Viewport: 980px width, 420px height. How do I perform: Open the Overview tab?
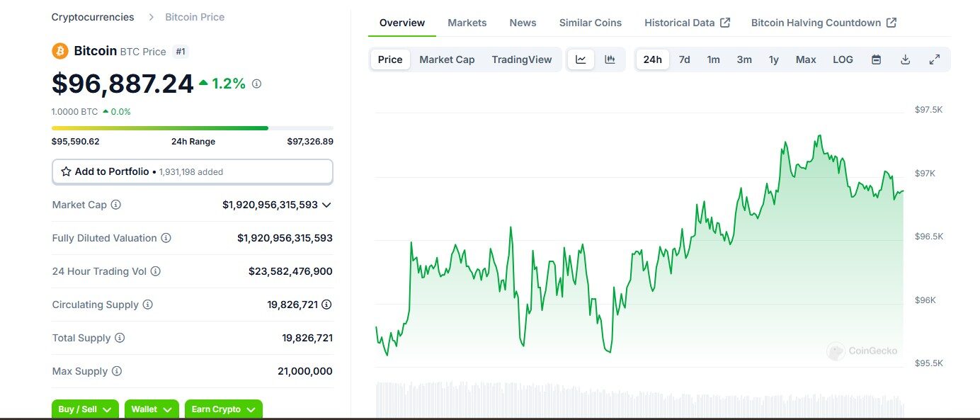click(402, 23)
